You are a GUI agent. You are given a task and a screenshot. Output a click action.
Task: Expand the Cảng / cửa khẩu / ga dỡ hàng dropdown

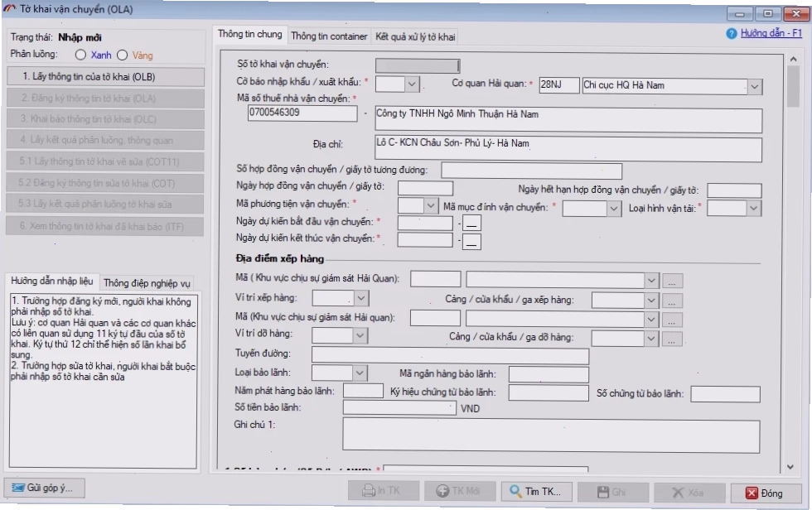[x=650, y=339]
